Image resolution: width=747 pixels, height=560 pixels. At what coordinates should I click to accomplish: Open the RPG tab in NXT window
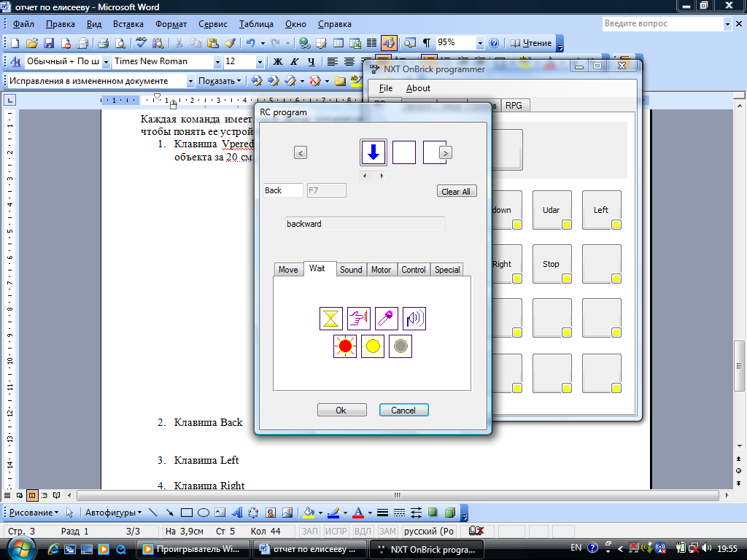click(x=514, y=105)
